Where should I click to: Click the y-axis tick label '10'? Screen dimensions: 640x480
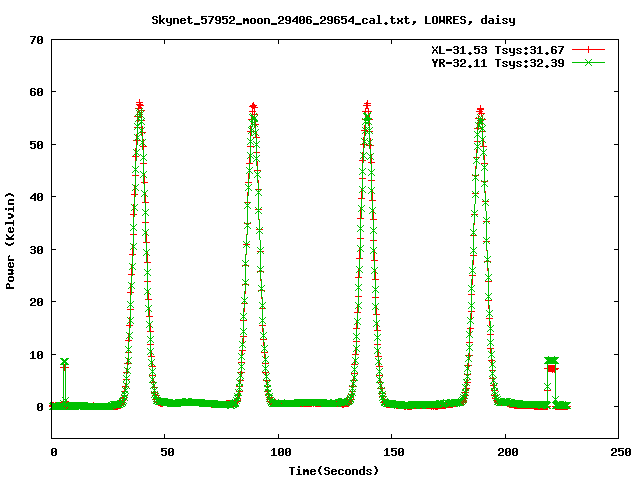coord(36,355)
